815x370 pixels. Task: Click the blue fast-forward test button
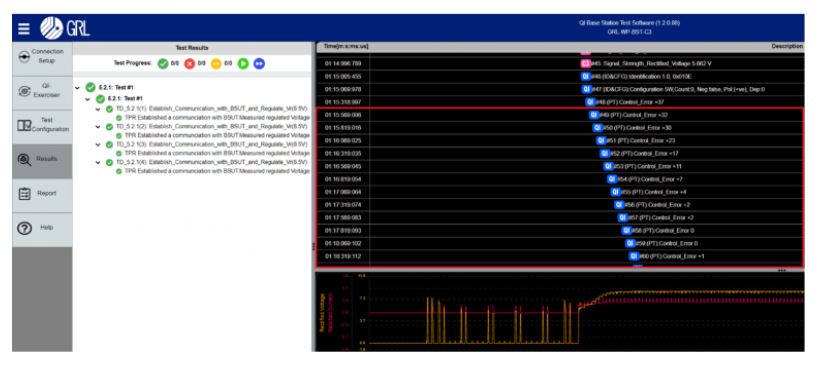point(259,63)
